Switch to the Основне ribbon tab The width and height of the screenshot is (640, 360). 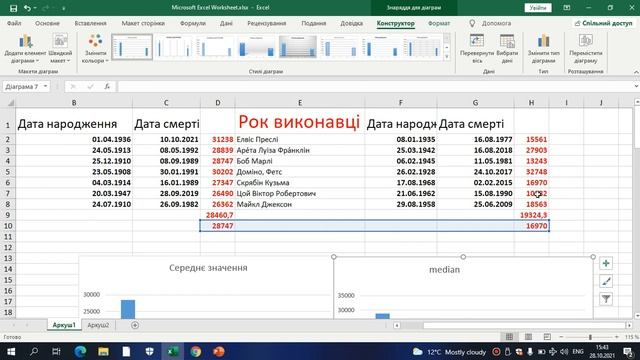coord(47,23)
